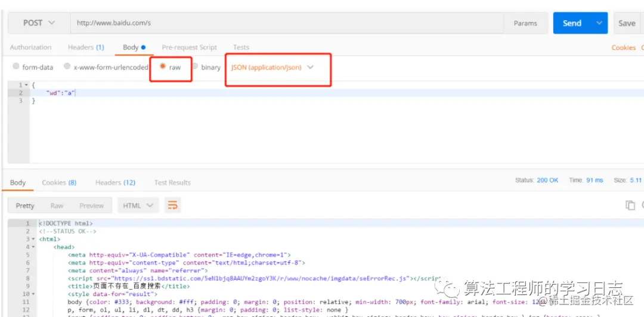Viewport: 644px width, 317px height.
Task: Switch to the Tests tab
Action: click(x=241, y=47)
